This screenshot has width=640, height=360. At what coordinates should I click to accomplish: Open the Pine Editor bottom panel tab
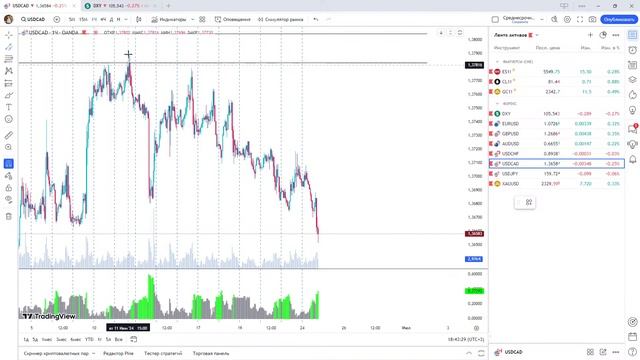(x=118, y=353)
